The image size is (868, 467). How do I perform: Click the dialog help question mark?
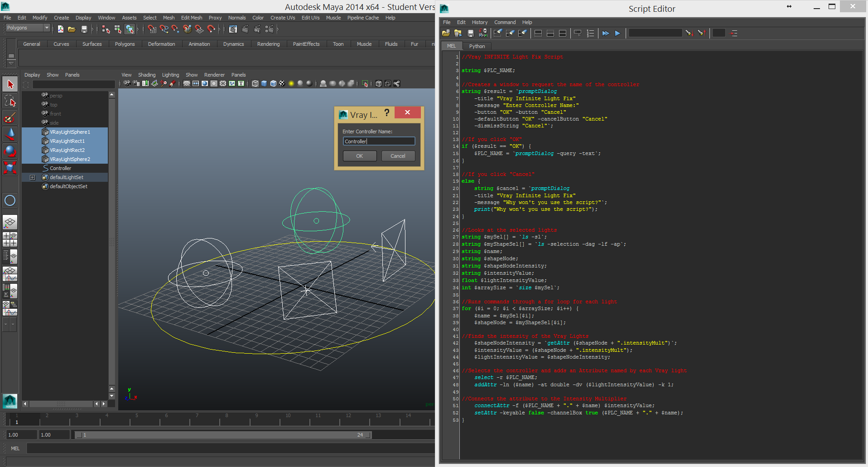pyautogui.click(x=386, y=113)
